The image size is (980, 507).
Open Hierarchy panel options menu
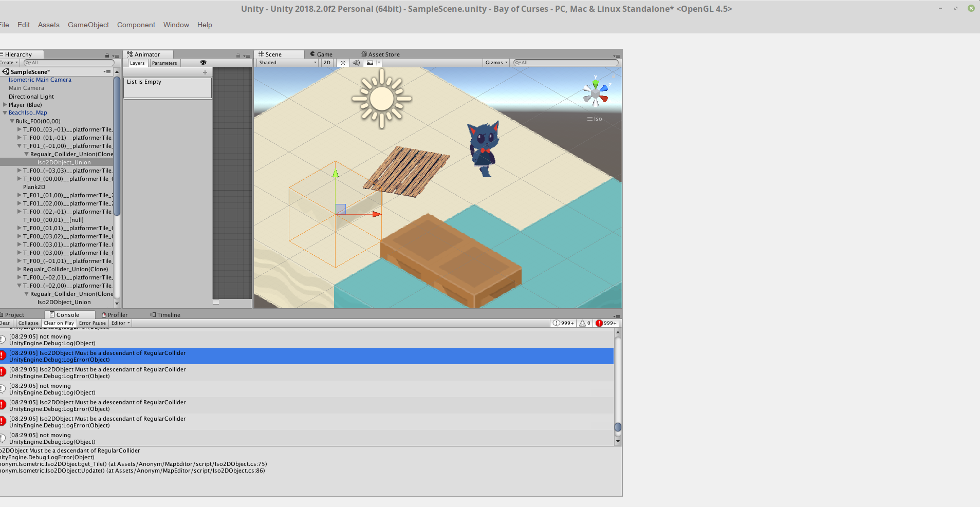tap(116, 55)
